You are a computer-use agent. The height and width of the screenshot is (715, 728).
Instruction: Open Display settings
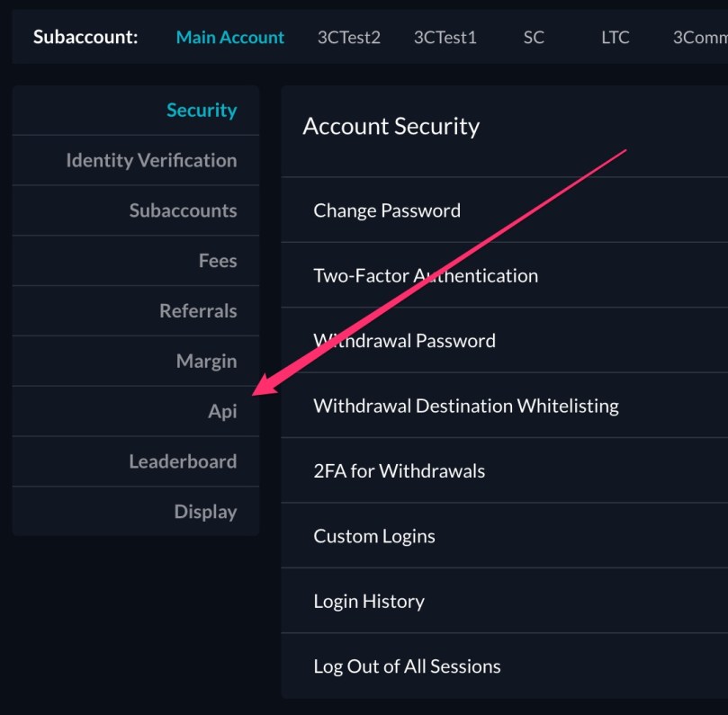pyautogui.click(x=204, y=511)
